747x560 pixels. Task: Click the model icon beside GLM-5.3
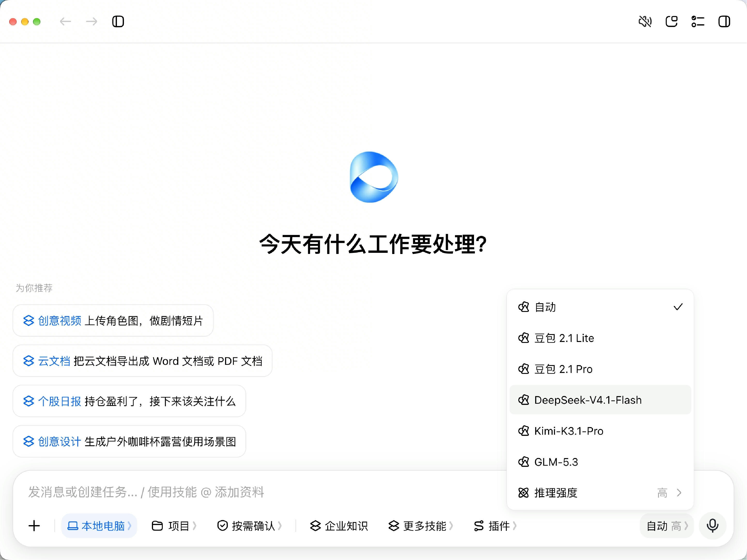tap(523, 462)
